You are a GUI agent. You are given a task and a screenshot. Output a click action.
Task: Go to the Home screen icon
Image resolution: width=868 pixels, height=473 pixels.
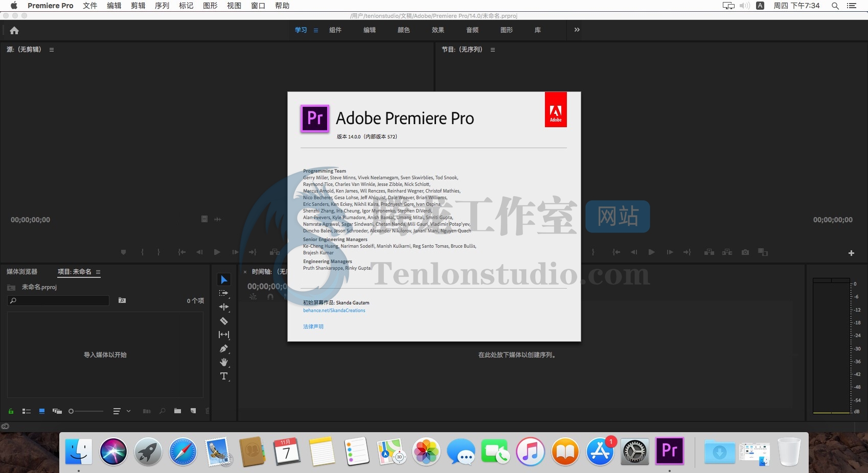click(14, 30)
